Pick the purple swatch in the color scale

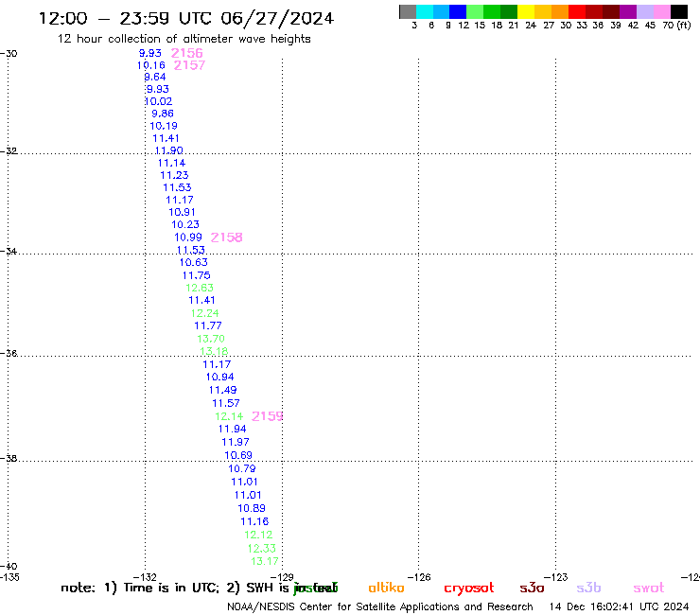point(628,11)
